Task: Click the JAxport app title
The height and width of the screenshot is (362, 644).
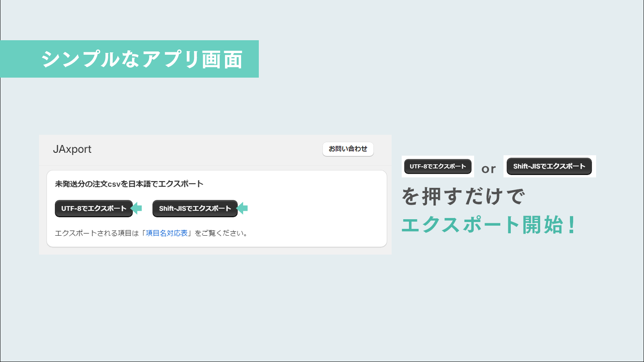Action: click(x=72, y=149)
